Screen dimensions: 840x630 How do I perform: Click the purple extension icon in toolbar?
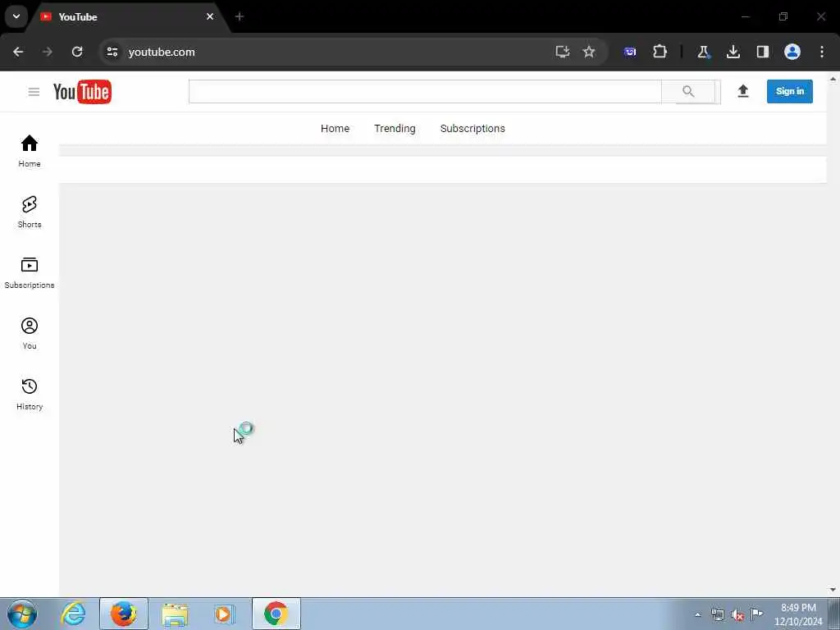(630, 52)
